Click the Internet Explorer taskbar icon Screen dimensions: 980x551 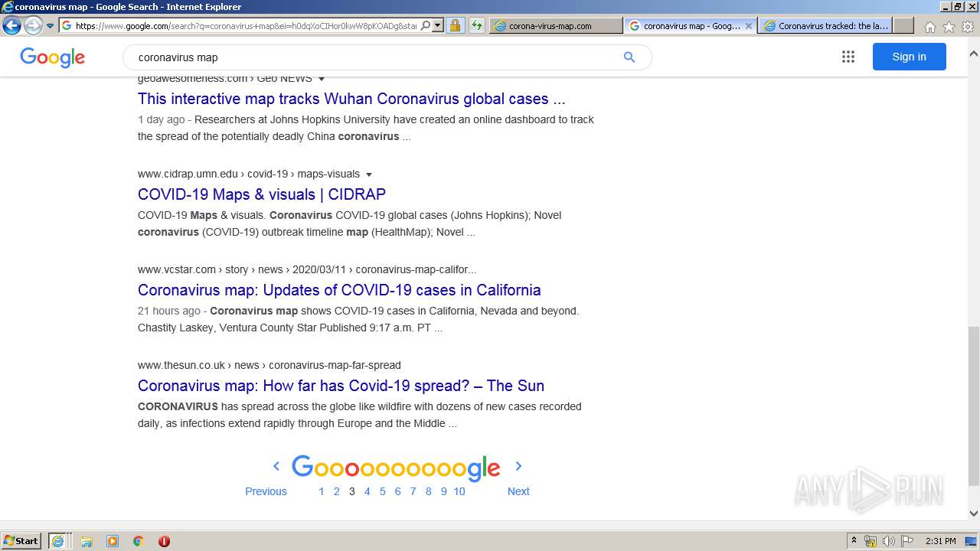(x=59, y=541)
